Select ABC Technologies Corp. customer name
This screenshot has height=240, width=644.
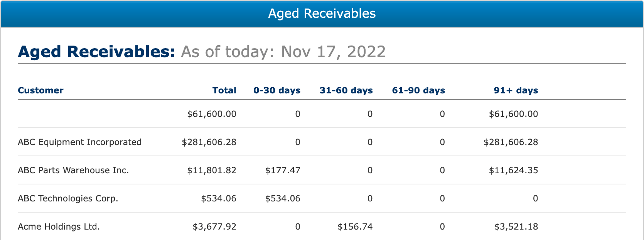(x=68, y=198)
